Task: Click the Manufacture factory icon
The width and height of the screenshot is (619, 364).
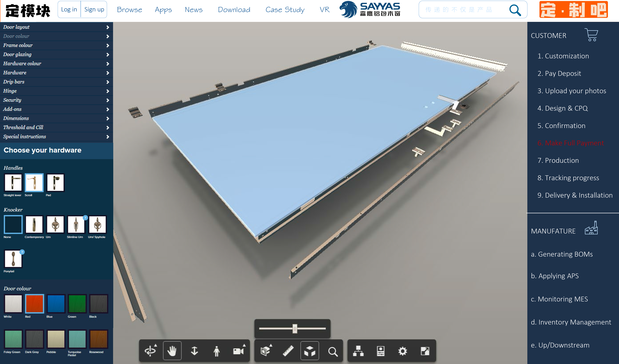Action: 591,228
